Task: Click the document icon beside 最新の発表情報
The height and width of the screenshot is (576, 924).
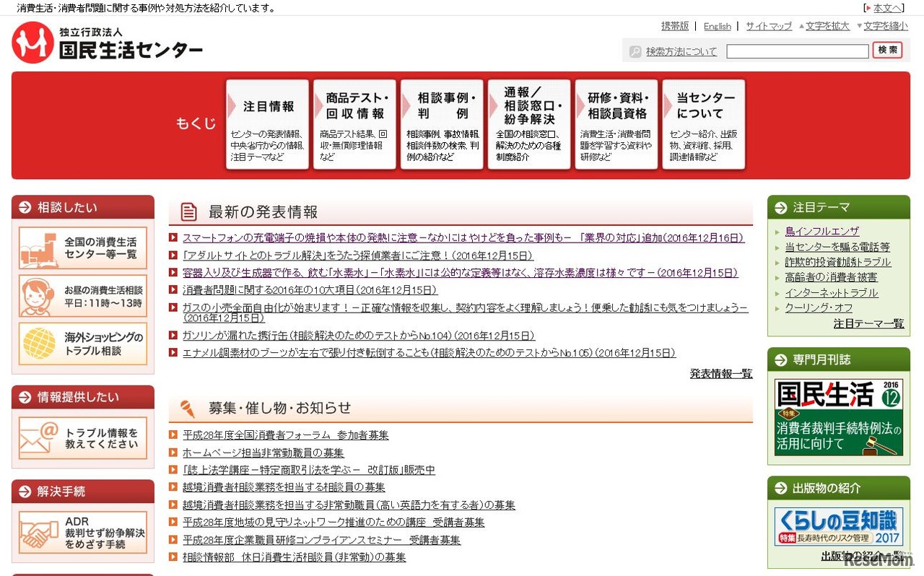Action: click(188, 211)
